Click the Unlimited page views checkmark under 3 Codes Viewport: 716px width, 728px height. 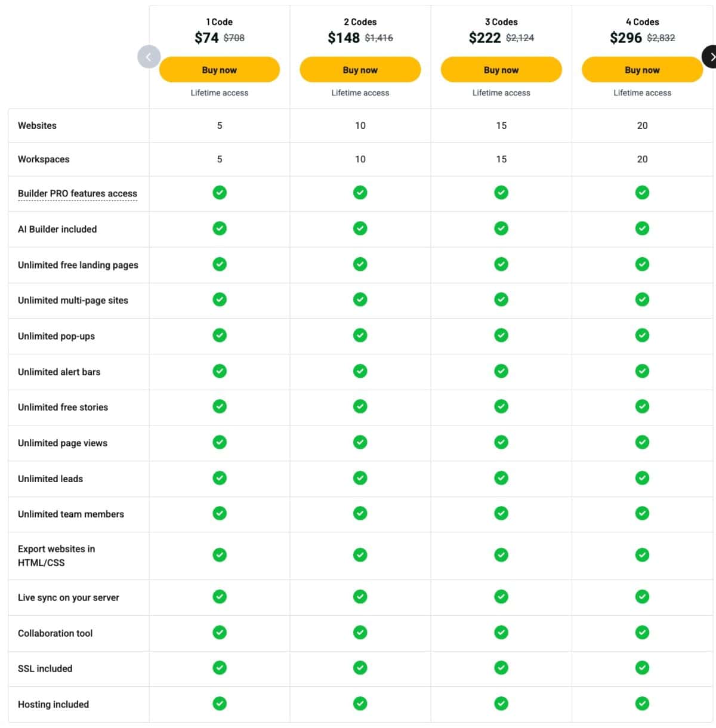point(501,442)
